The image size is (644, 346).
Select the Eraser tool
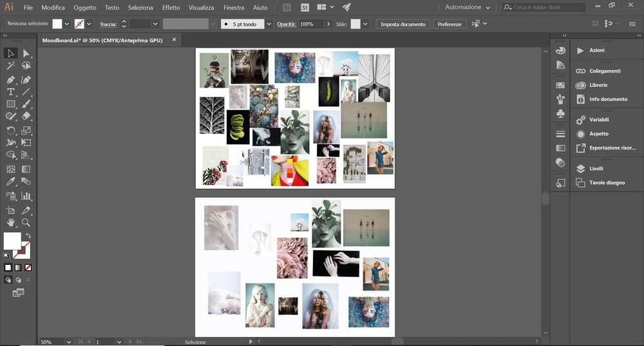[x=26, y=116]
